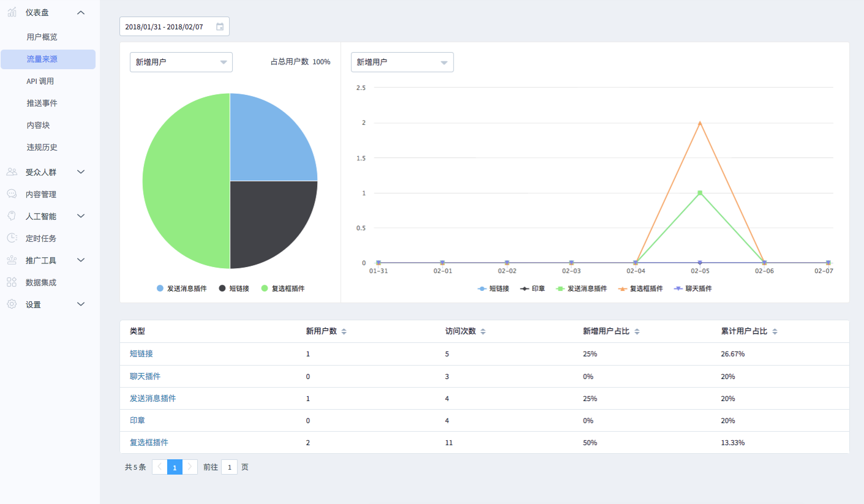The height and width of the screenshot is (504, 864).
Task: Collapse the 仪表盘 menu chevron
Action: pyautogui.click(x=81, y=12)
